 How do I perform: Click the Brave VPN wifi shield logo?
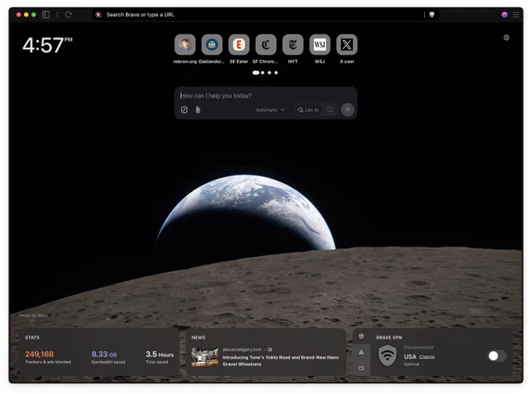[x=387, y=356]
